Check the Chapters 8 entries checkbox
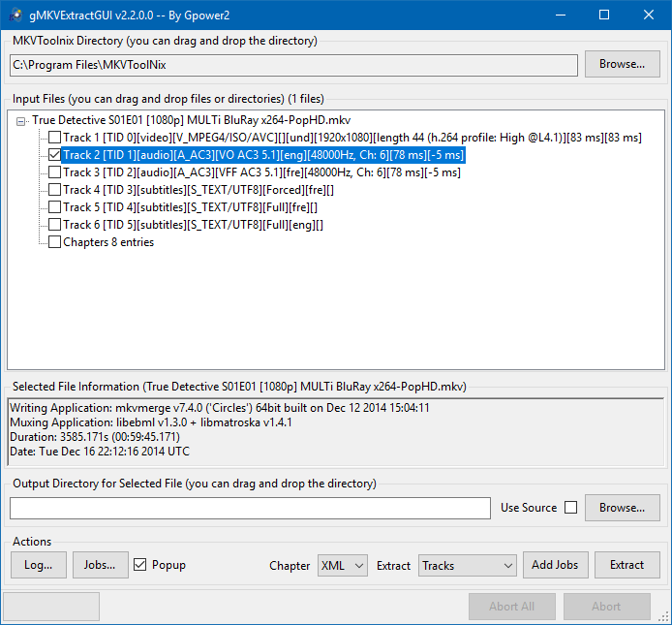 (54, 242)
